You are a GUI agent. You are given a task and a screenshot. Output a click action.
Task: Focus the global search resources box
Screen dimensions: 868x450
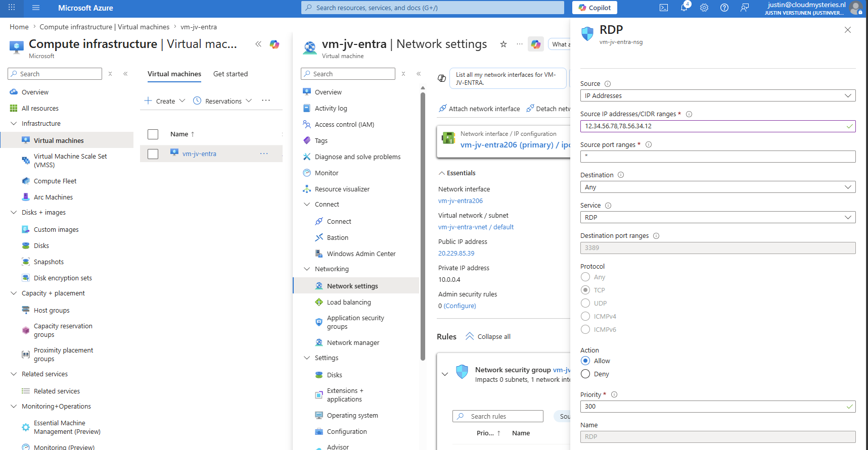[433, 8]
